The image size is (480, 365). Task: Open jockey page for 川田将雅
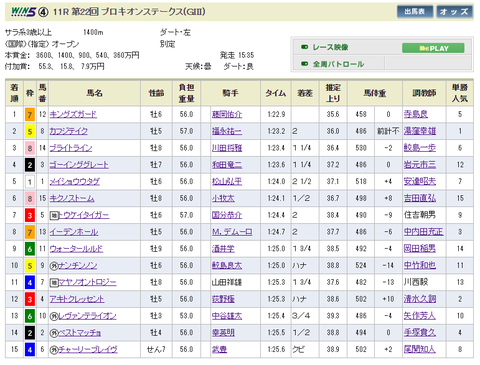227,148
